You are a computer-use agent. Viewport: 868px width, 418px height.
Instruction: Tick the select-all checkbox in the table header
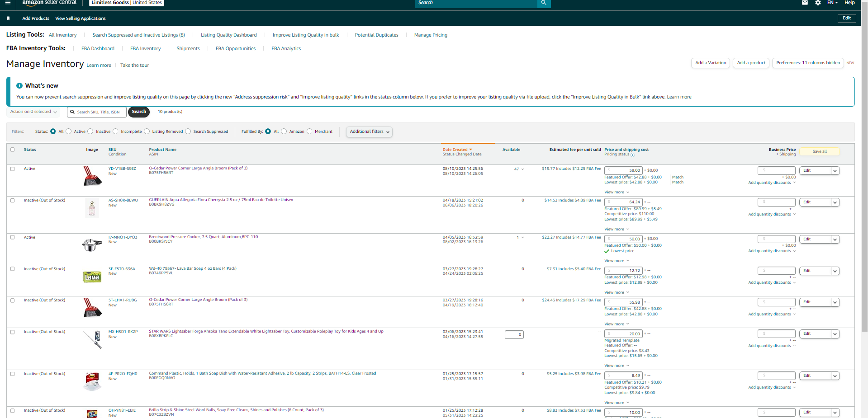(13, 150)
